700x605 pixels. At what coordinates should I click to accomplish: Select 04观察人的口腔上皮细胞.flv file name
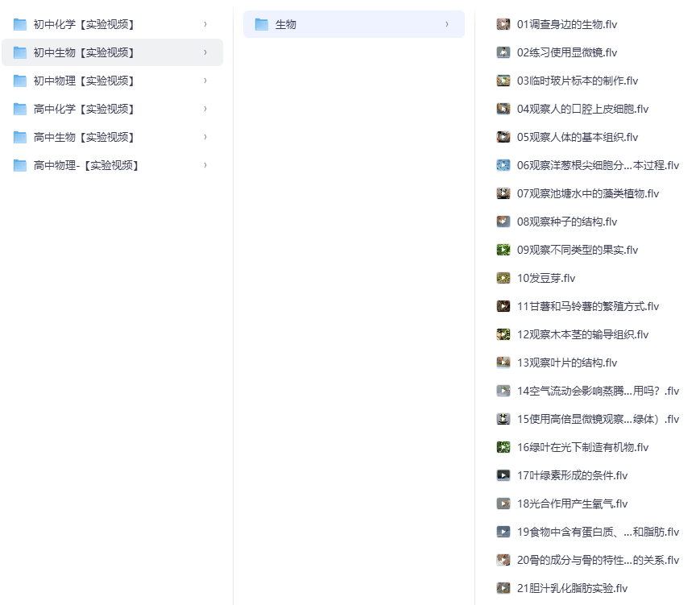click(x=582, y=109)
